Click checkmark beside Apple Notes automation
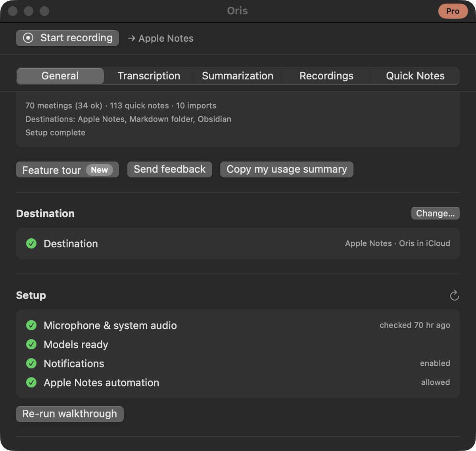 [31, 382]
